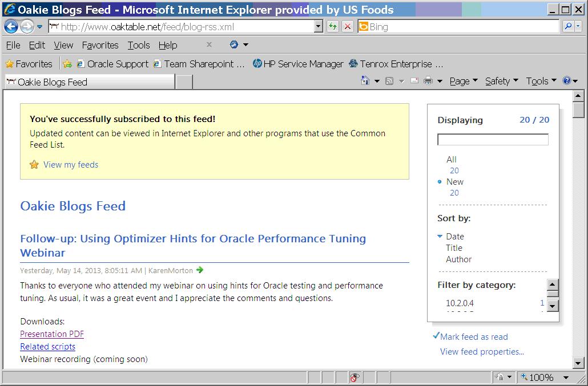
Task: Expand the Print dropdown arrow
Action: tap(440, 81)
